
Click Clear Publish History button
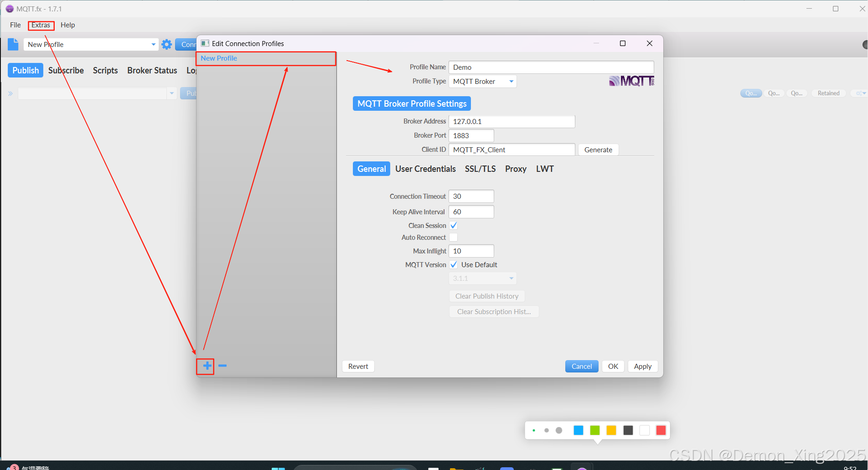487,296
